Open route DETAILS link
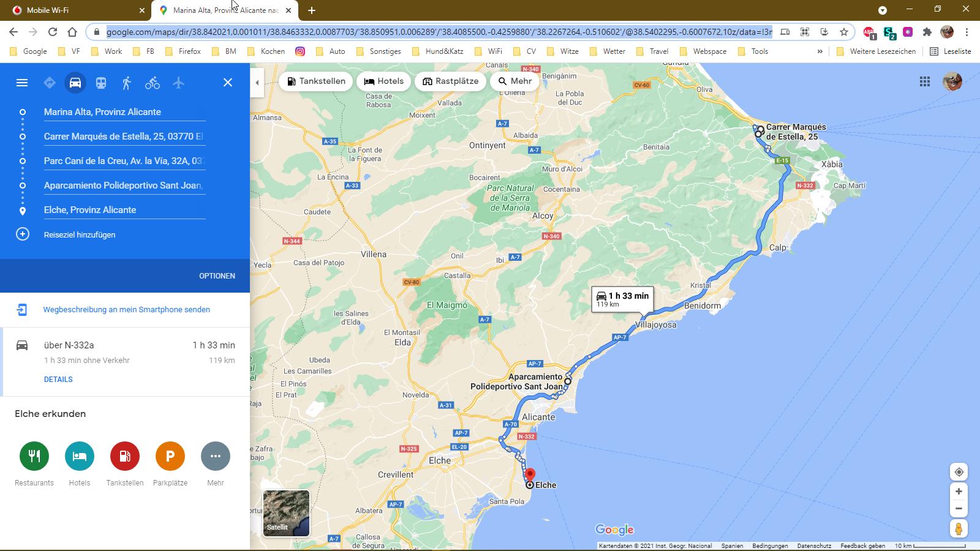The height and width of the screenshot is (551, 980). pyautogui.click(x=58, y=380)
